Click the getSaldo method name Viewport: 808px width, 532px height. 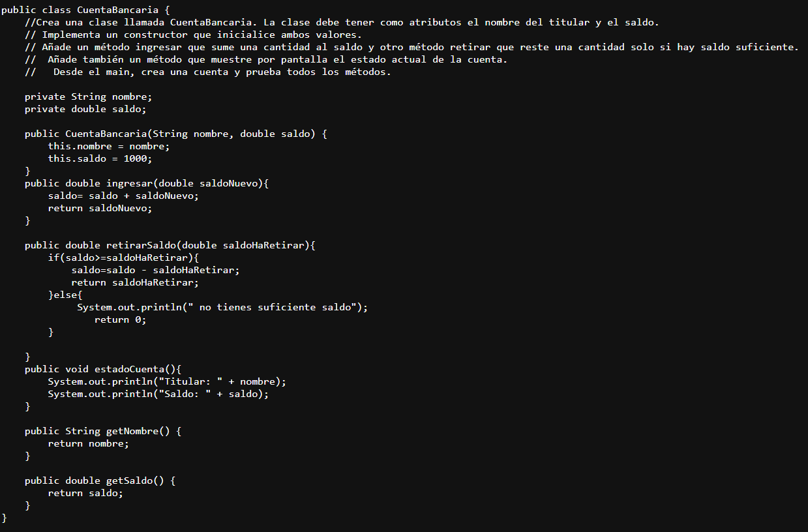(129, 480)
